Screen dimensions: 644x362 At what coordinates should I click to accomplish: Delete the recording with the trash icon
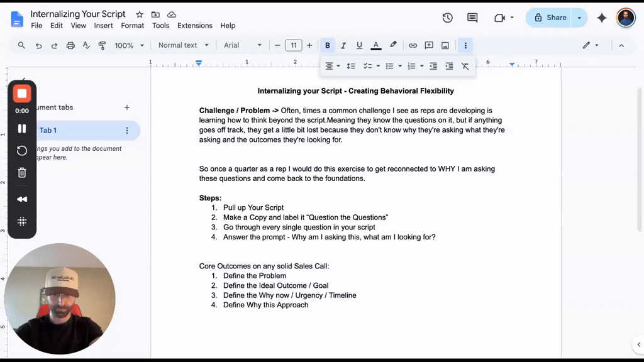[22, 173]
